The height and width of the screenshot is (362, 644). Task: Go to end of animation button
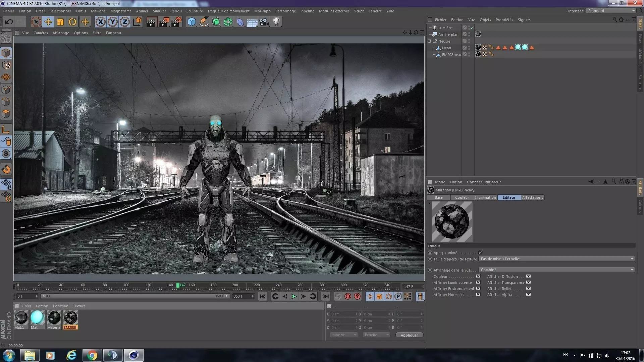325,296
